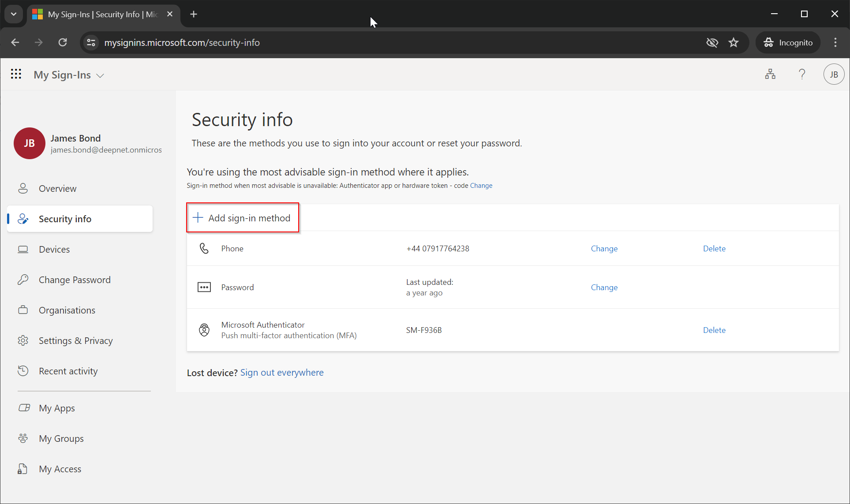Open site information icon in address bar

[x=91, y=42]
